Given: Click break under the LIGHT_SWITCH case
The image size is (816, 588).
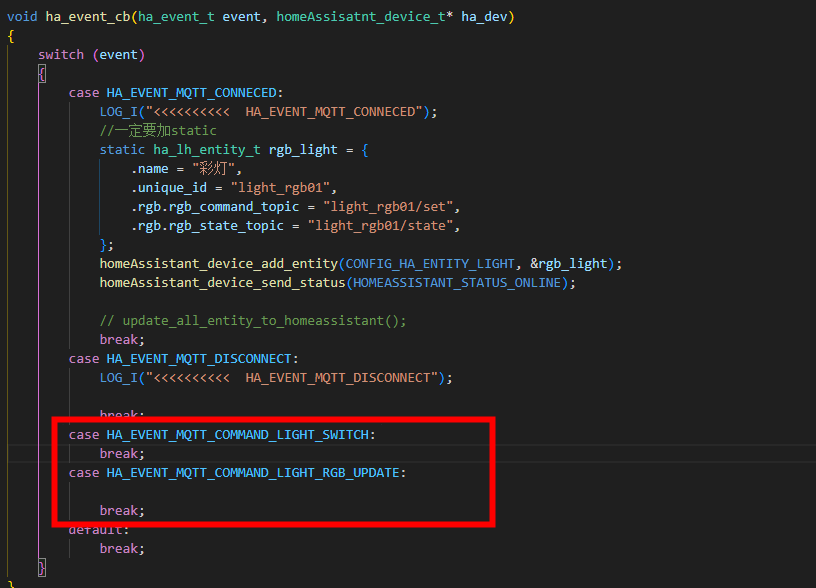Looking at the screenshot, I should pos(119,454).
